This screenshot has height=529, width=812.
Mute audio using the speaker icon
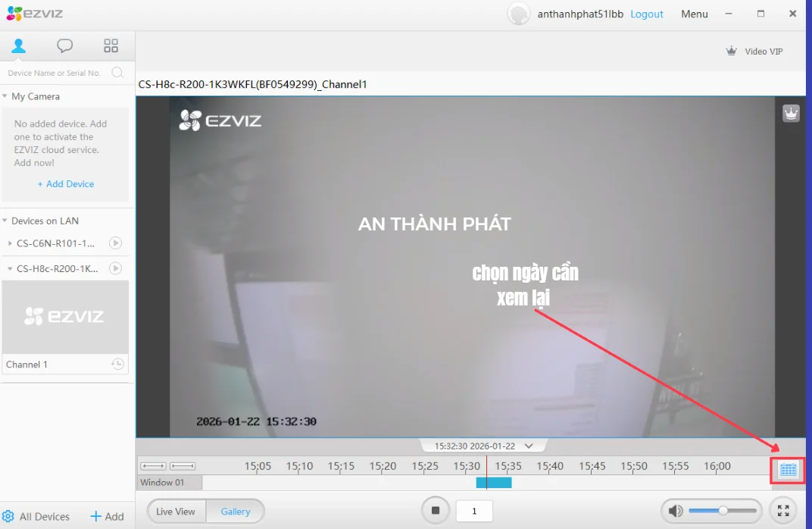pyautogui.click(x=675, y=510)
